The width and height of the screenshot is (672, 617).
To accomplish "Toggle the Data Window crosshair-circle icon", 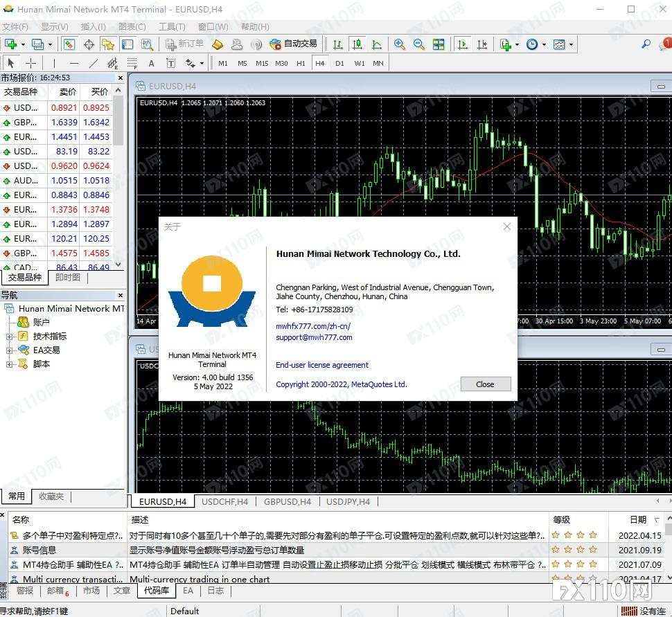I will pyautogui.click(x=89, y=44).
